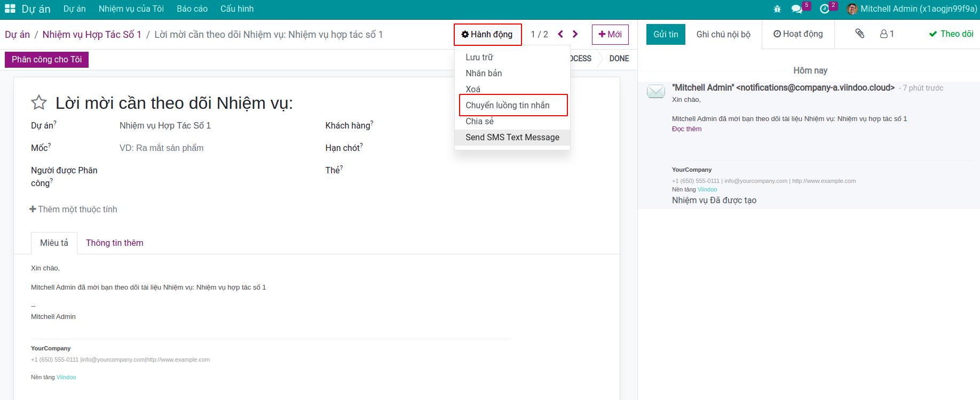Select Chia sẻ menu item
This screenshot has width=980, height=400.
tap(512, 121)
